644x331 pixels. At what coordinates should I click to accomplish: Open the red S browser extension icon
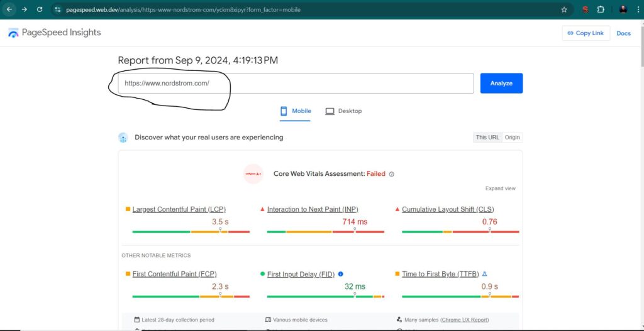(x=586, y=9)
